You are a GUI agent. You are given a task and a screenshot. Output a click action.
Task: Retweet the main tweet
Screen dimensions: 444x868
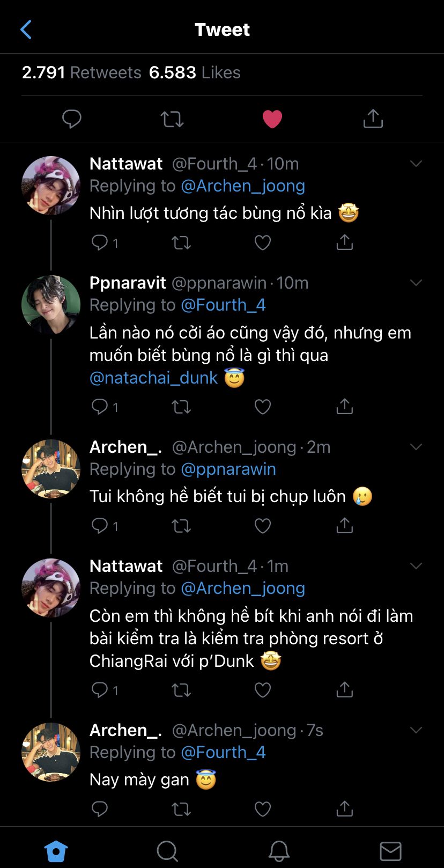172,119
